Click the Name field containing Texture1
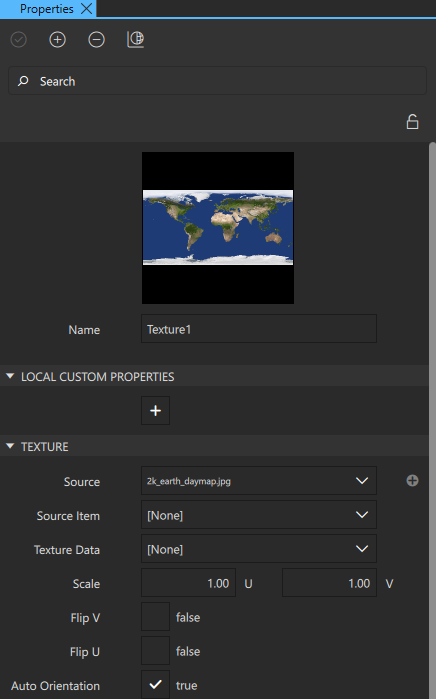This screenshot has width=436, height=699. 259,329
